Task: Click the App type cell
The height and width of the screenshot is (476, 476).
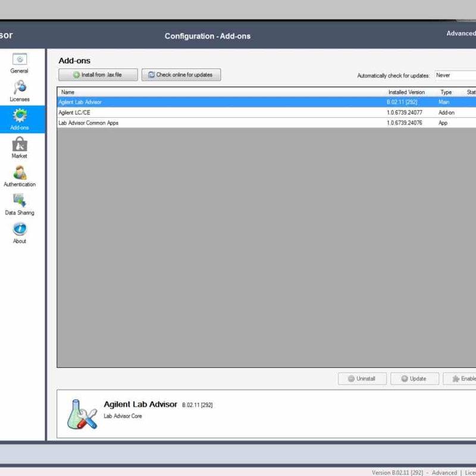Action: (443, 123)
